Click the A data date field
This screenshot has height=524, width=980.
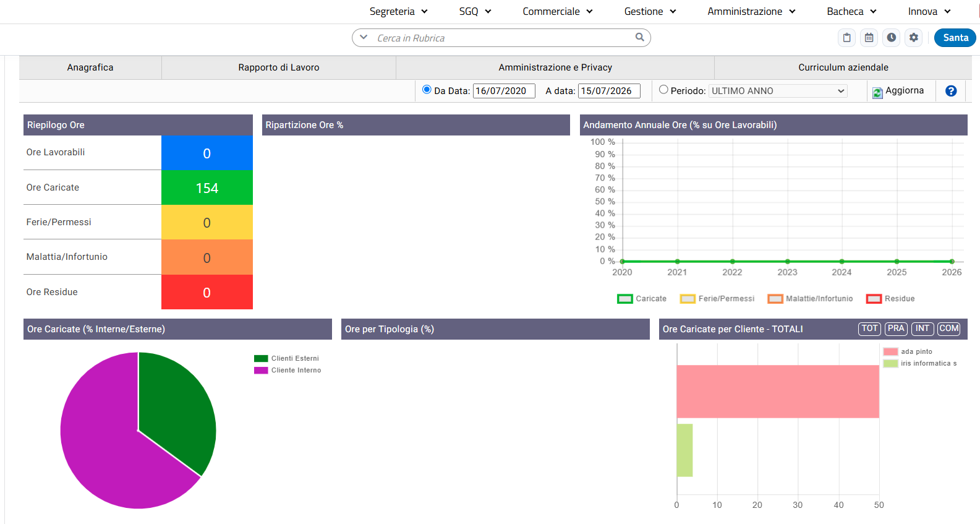click(609, 91)
